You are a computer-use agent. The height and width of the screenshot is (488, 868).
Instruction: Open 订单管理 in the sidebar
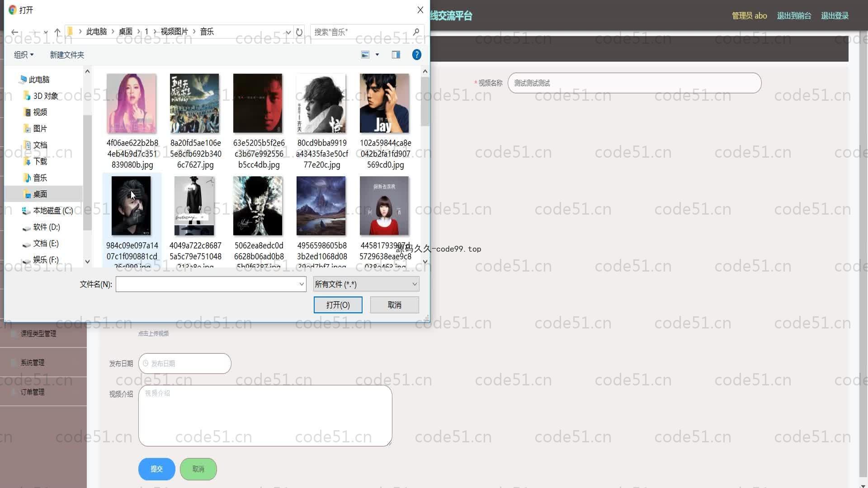(33, 392)
